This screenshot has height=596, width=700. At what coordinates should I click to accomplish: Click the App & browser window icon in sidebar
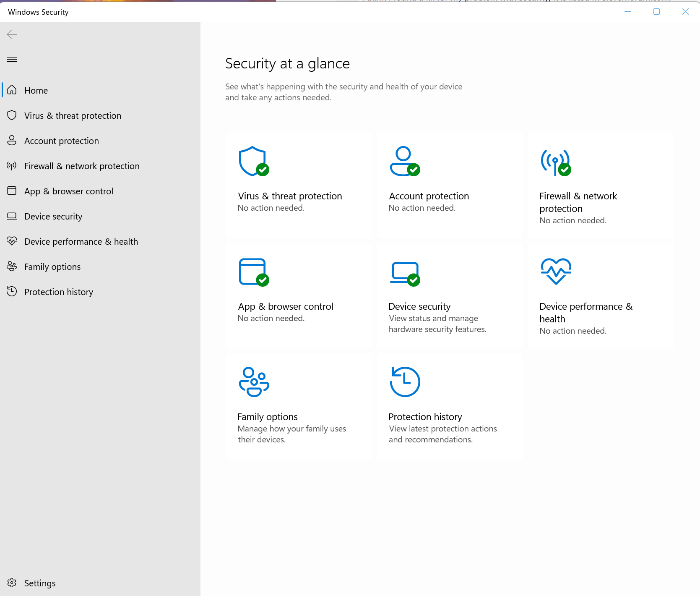[x=12, y=191]
